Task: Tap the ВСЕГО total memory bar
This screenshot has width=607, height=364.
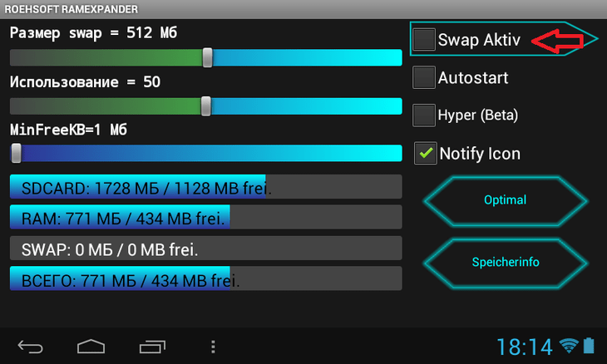Action: pos(205,279)
